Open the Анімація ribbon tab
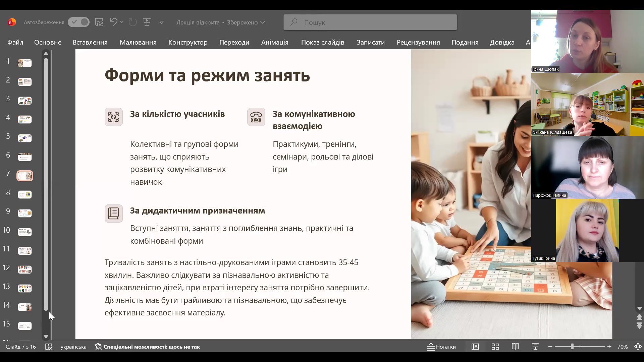644x362 pixels. point(275,42)
